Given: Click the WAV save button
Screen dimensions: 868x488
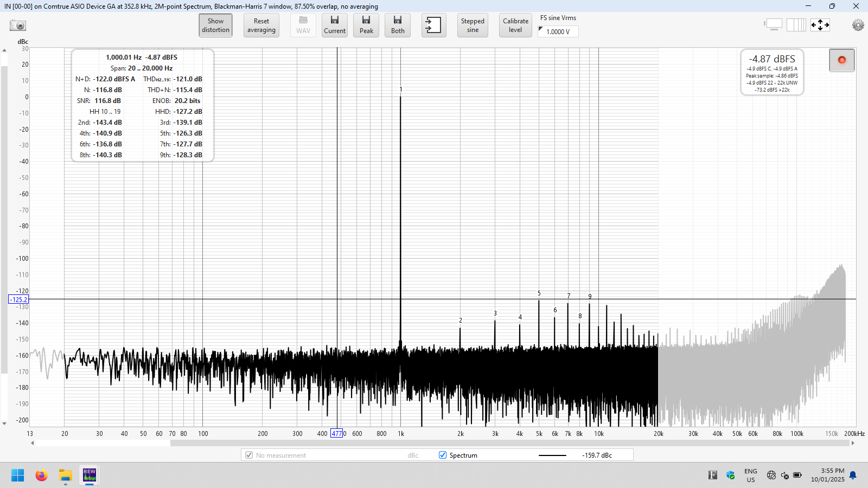Looking at the screenshot, I should [x=303, y=25].
